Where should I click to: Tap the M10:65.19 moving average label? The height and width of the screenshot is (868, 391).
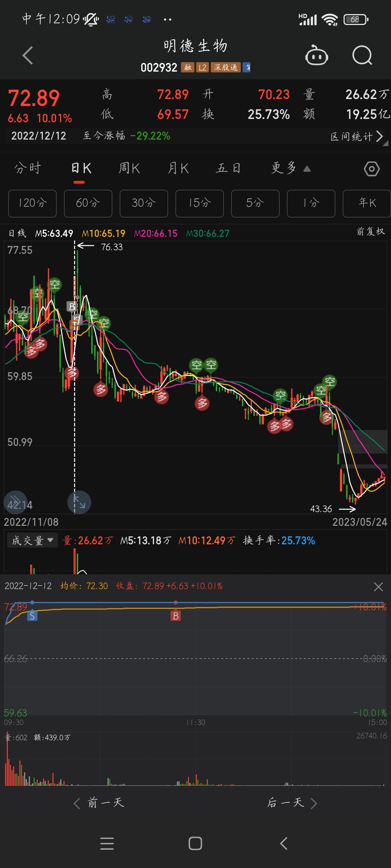coord(104,233)
